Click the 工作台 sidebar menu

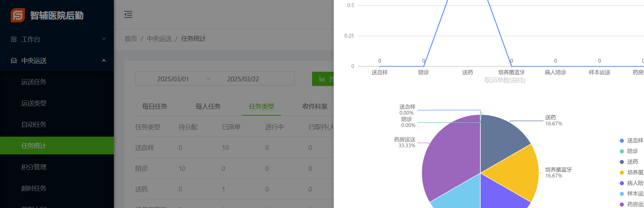click(57, 39)
